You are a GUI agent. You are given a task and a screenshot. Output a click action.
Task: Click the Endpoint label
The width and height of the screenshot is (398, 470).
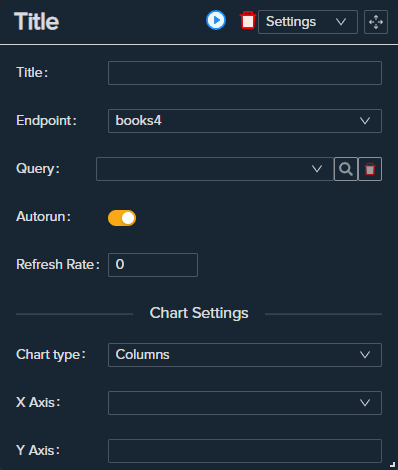point(46,121)
